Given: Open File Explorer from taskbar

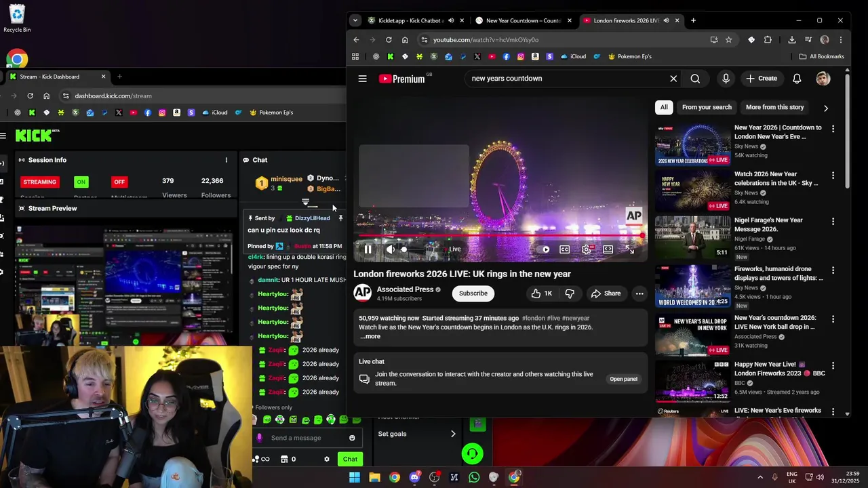Looking at the screenshot, I should click(x=374, y=477).
